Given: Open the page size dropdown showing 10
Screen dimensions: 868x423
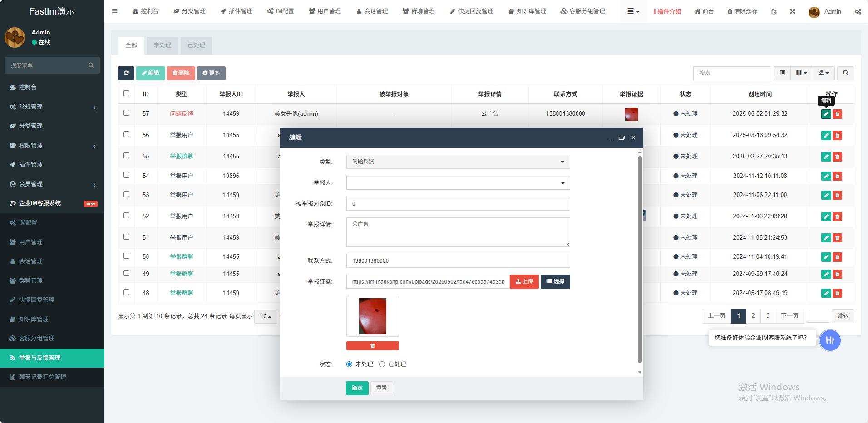Looking at the screenshot, I should (266, 316).
